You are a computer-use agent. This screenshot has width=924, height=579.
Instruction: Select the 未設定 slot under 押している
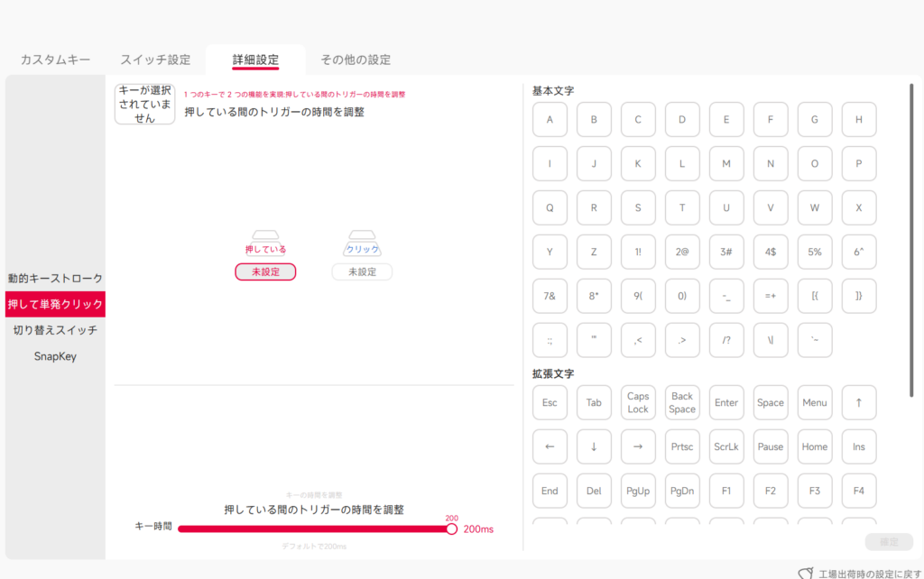265,271
